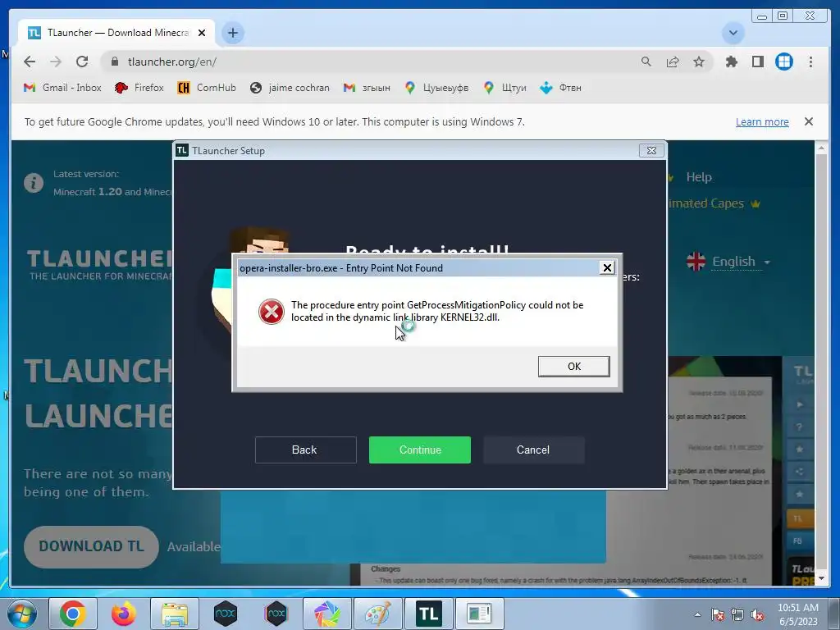Open Chrome Extensions puzzle icon
The height and width of the screenshot is (630, 840).
pyautogui.click(x=731, y=62)
